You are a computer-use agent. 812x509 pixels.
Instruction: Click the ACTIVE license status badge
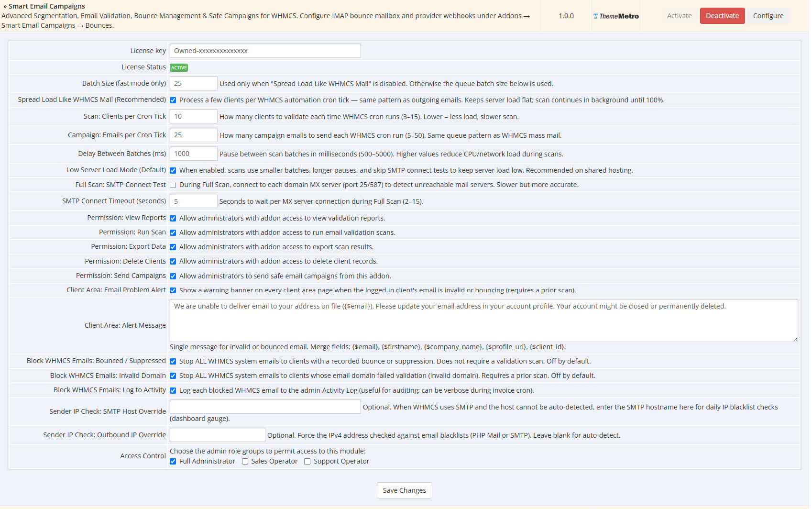point(179,68)
